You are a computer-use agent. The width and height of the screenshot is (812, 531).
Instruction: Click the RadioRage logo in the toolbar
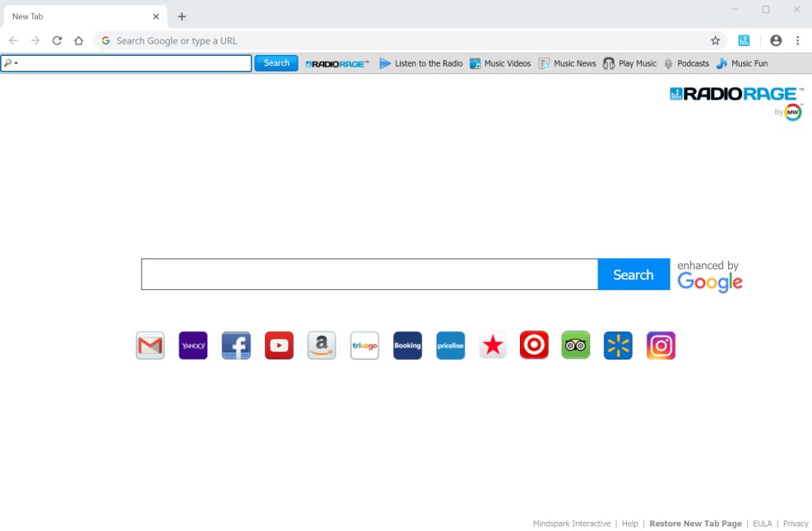click(x=337, y=63)
